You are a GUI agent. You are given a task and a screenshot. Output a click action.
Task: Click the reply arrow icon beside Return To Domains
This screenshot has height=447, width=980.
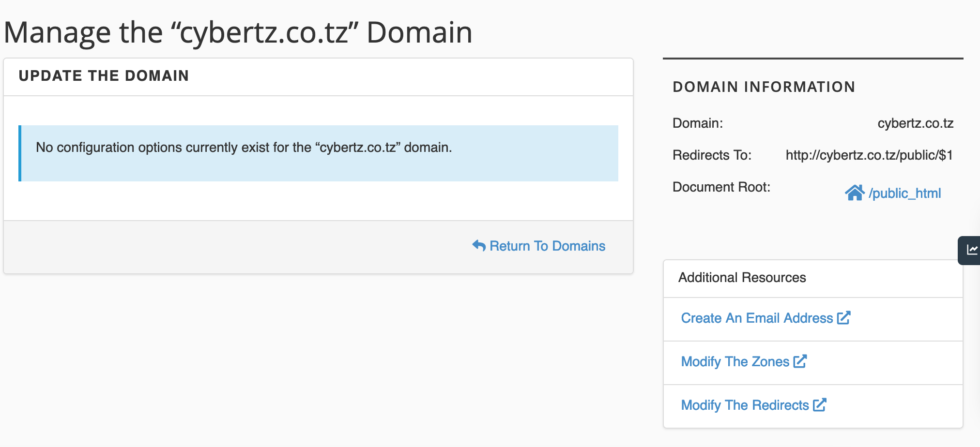point(478,246)
